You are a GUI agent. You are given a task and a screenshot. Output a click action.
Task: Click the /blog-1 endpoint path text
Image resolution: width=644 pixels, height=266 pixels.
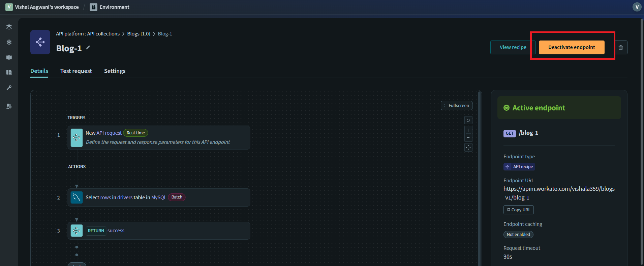pos(528,133)
